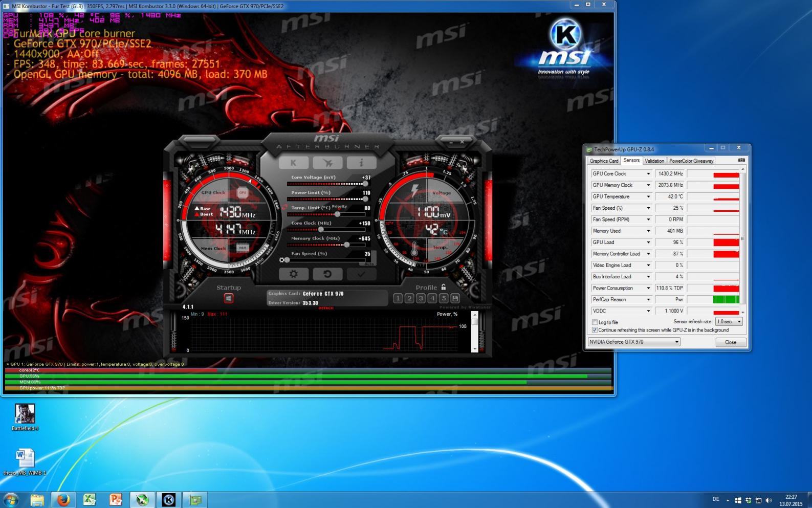812x508 pixels.
Task: Expand GPU Load sensor dropdown
Action: coord(648,242)
